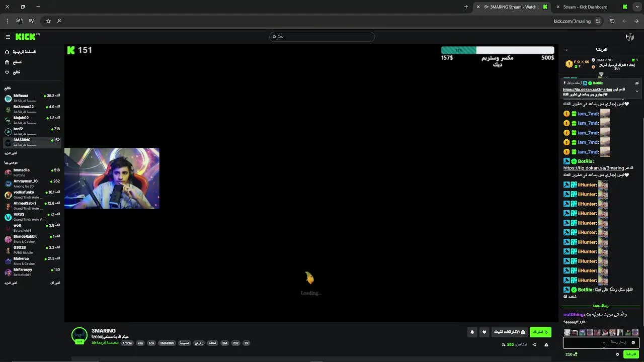The image size is (644, 362).
Task: Select the 3M stream tag
Action: pos(224,343)
